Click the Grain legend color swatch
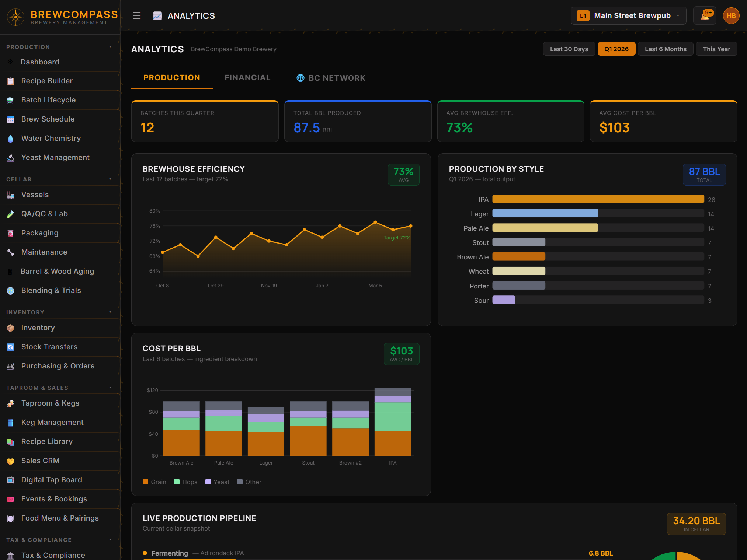The image size is (747, 560). pos(145,482)
